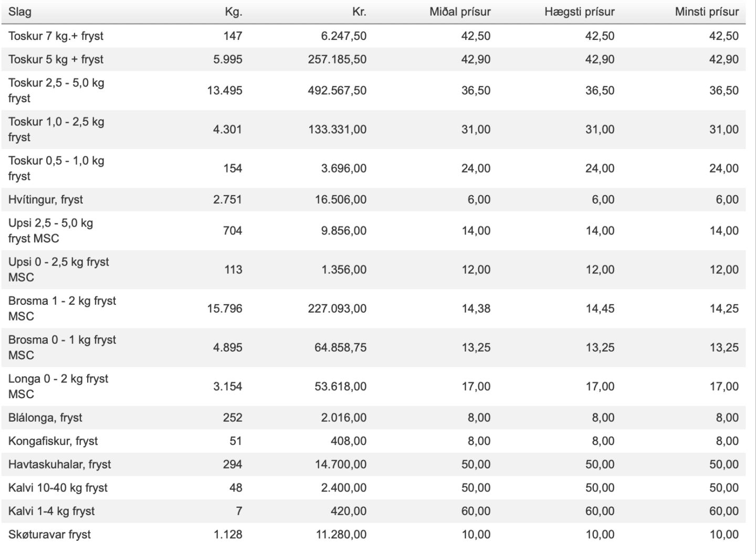Click the Kr. column header
Screen dimensions: 756x554
tap(359, 12)
